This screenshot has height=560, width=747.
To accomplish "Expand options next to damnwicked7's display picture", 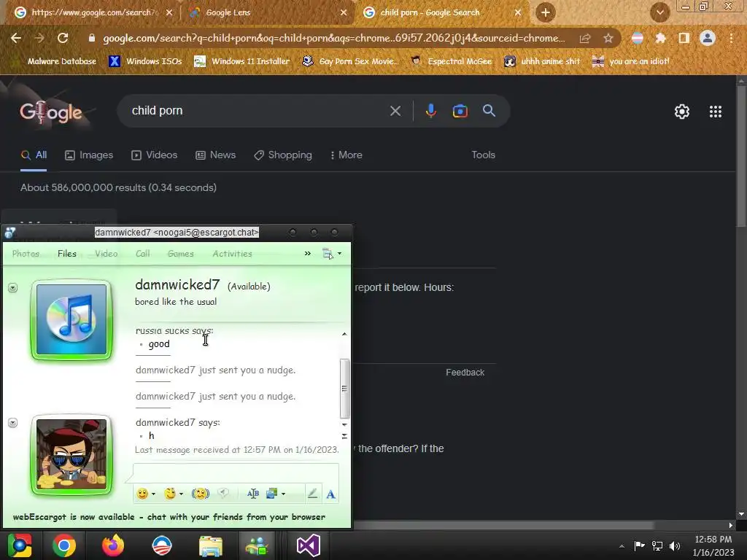I will 13,287.
